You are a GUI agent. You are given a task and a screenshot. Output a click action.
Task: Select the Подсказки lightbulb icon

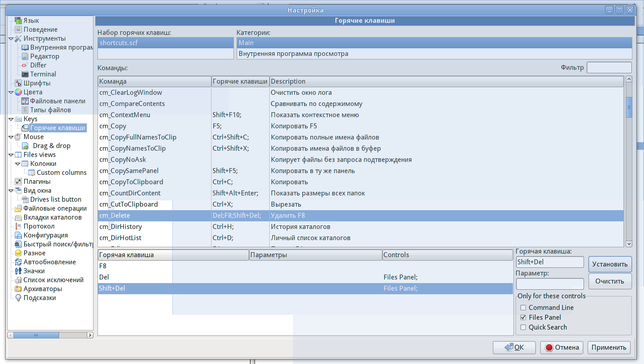pyautogui.click(x=18, y=298)
